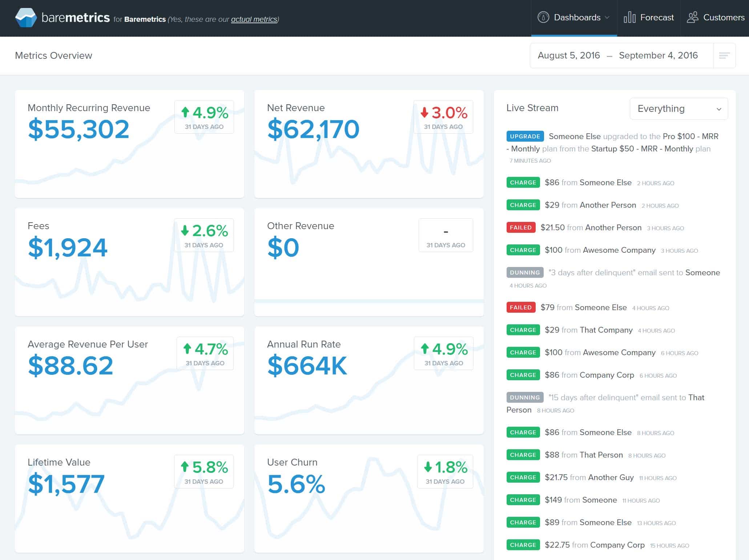The height and width of the screenshot is (560, 749).
Task: Click the September 4, 2016 end date
Action: coord(658,55)
